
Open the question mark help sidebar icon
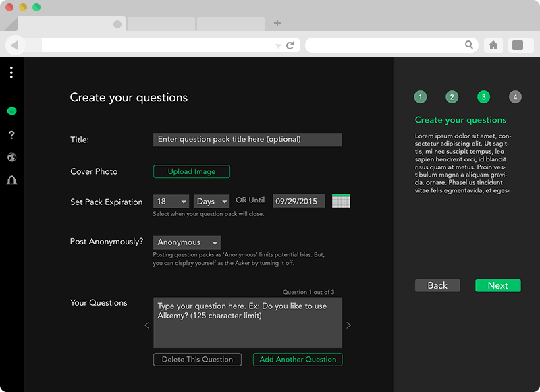pos(11,135)
